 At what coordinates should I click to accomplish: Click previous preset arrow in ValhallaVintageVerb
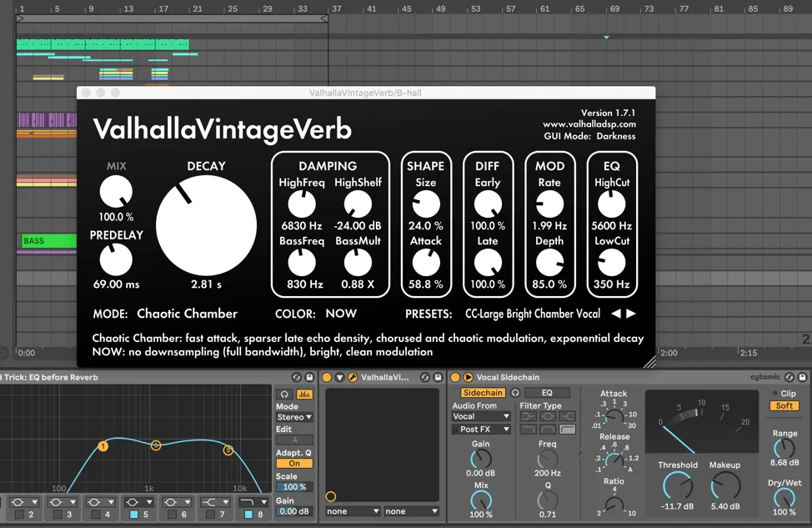pyautogui.click(x=616, y=314)
